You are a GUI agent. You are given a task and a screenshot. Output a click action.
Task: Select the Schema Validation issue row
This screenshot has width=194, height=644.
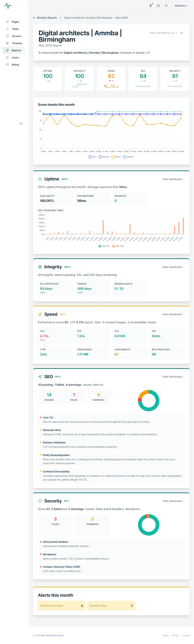pyautogui.click(x=111, y=445)
